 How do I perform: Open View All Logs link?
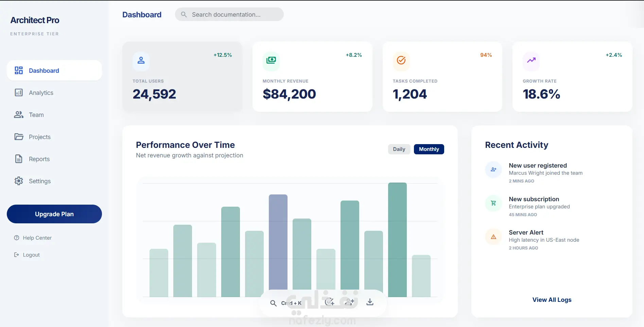[552, 300]
